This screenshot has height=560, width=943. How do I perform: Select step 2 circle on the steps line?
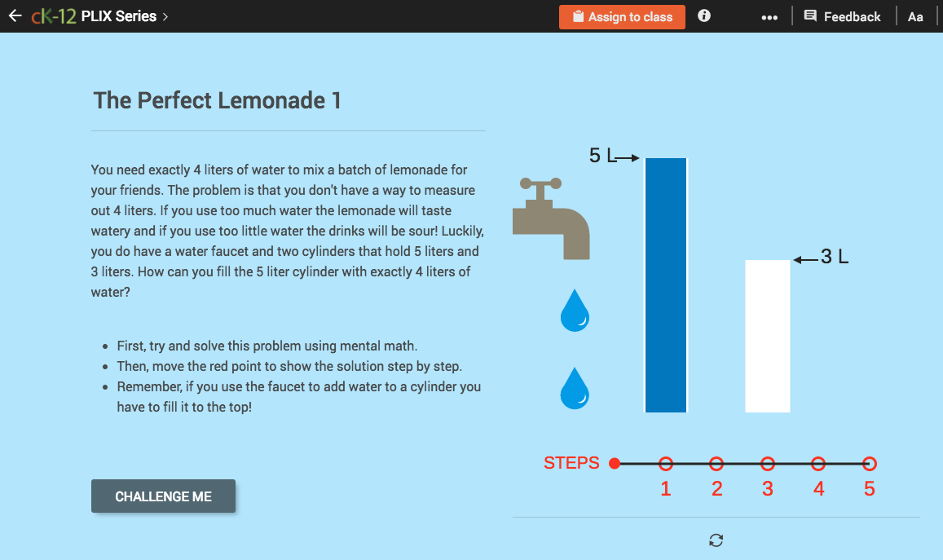pyautogui.click(x=716, y=463)
